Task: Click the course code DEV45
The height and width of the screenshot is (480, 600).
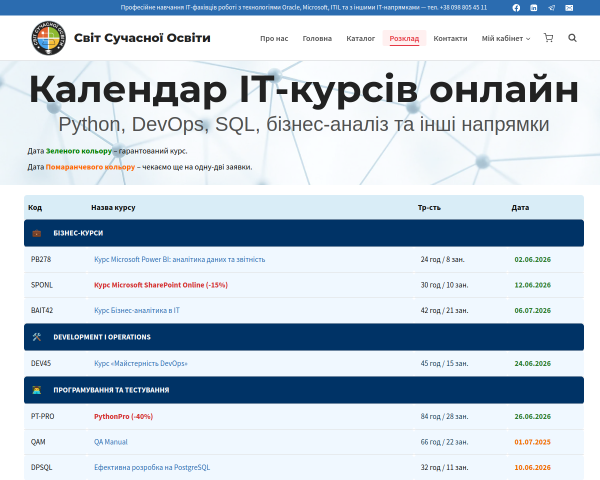Action: (x=41, y=364)
